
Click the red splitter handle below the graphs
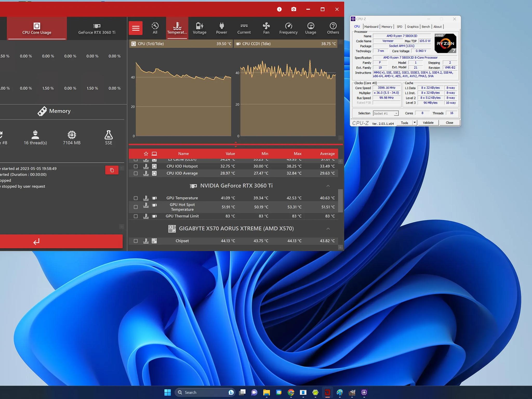click(x=236, y=144)
